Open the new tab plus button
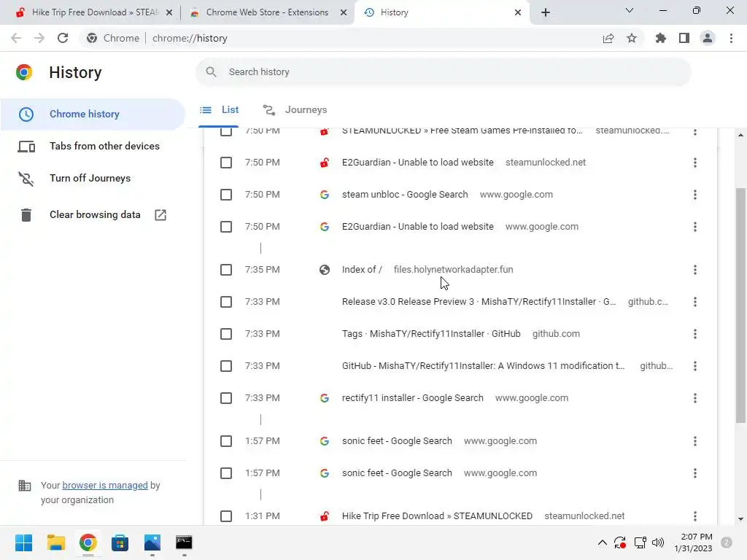This screenshot has height=560, width=747. [x=546, y=12]
